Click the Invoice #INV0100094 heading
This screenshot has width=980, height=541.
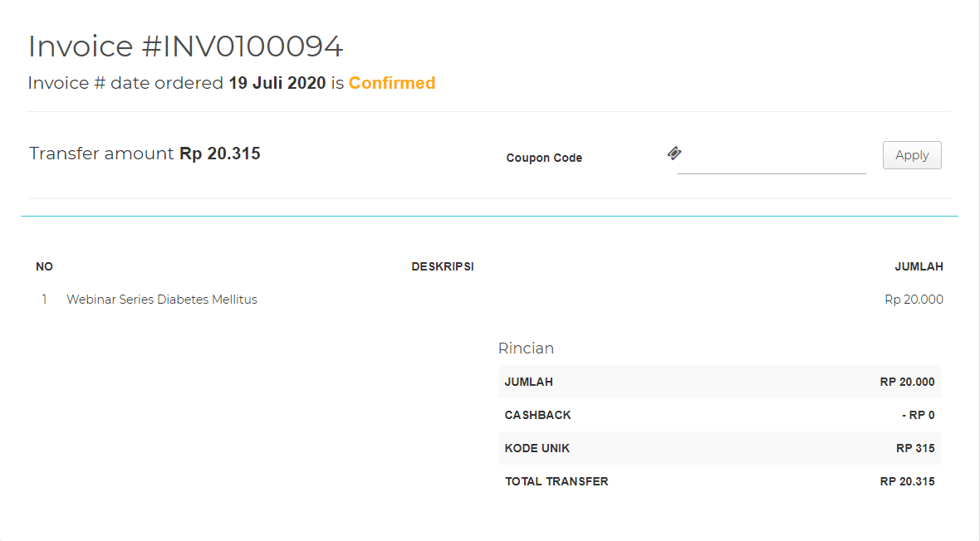[185, 46]
